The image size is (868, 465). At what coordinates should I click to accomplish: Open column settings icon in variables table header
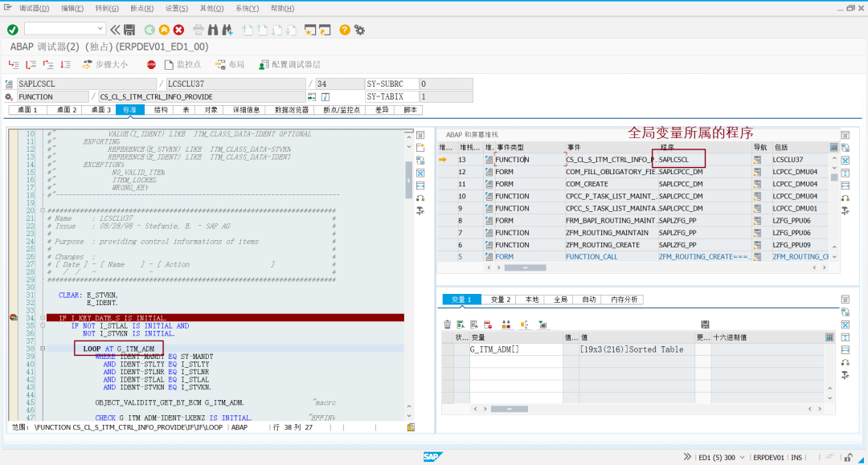(x=829, y=337)
